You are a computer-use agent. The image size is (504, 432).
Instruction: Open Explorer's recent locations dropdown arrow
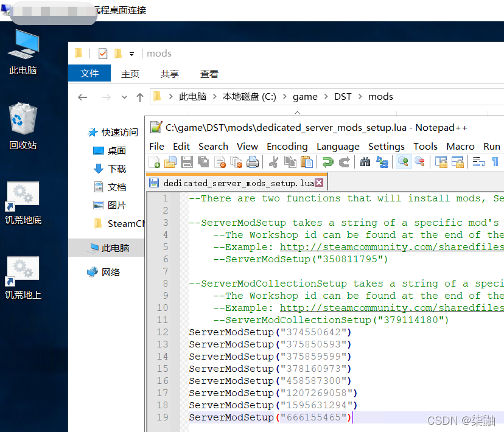(124, 97)
